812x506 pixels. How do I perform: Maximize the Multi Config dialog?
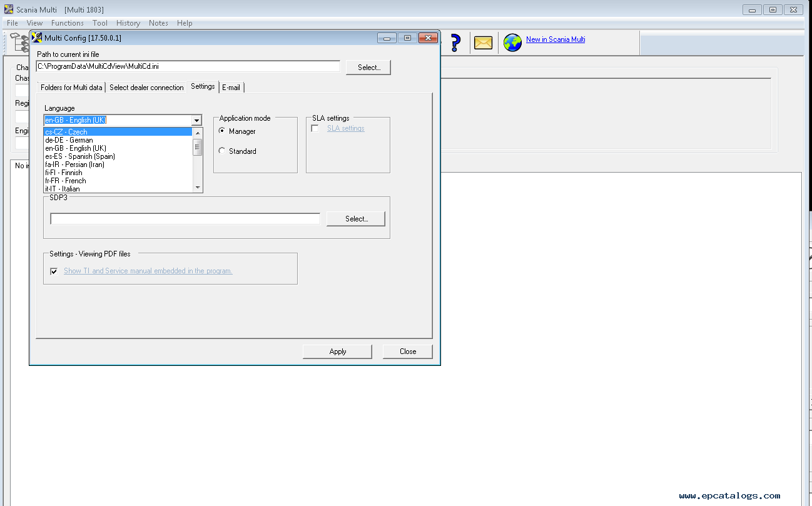[x=407, y=38]
